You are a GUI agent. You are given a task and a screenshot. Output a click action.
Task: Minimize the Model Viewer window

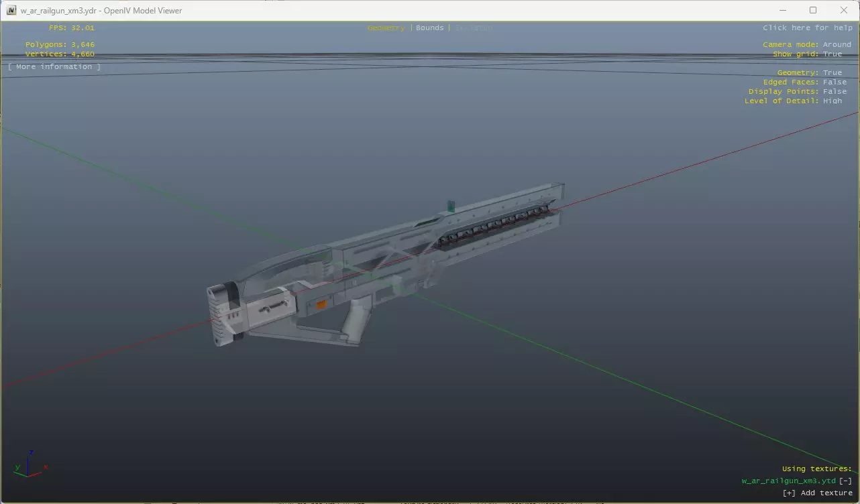[783, 10]
